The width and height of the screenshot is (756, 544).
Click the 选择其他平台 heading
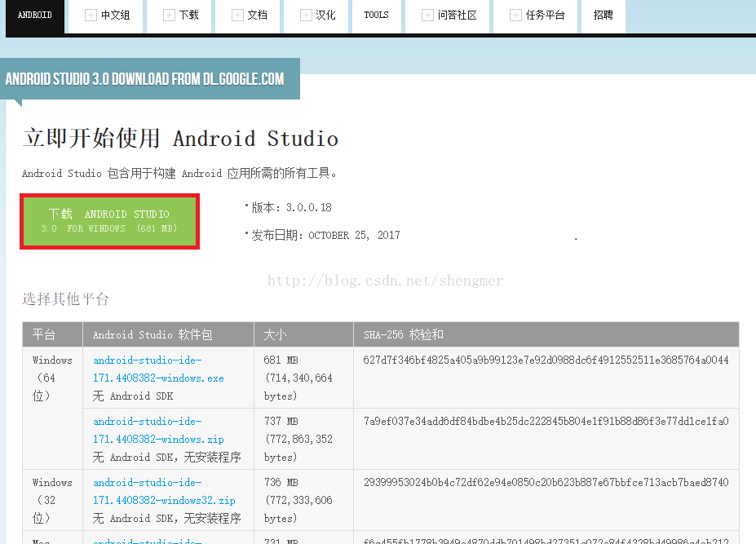coord(65,299)
